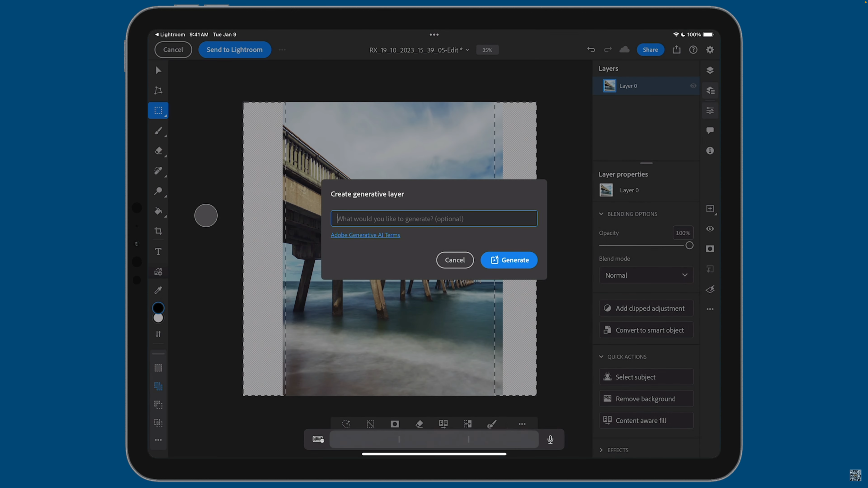Click the black foreground color swatch

coord(158,308)
